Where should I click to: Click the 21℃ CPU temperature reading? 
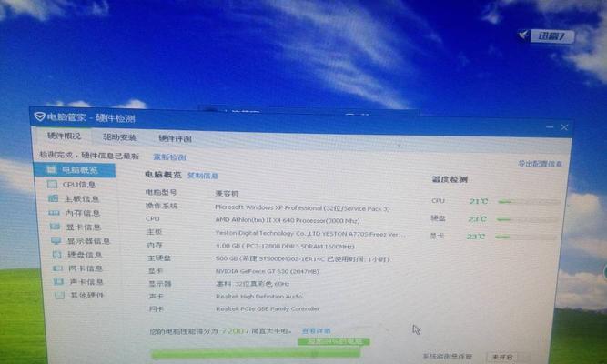479,201
